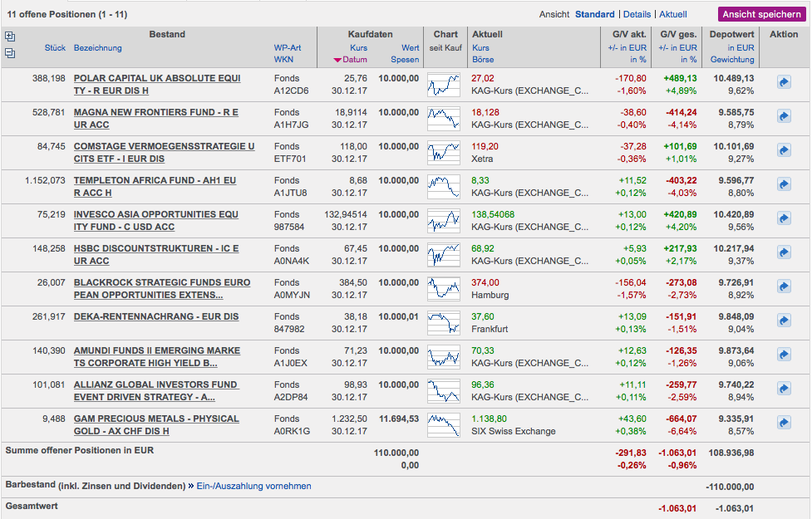Switch to Details view

(637, 14)
